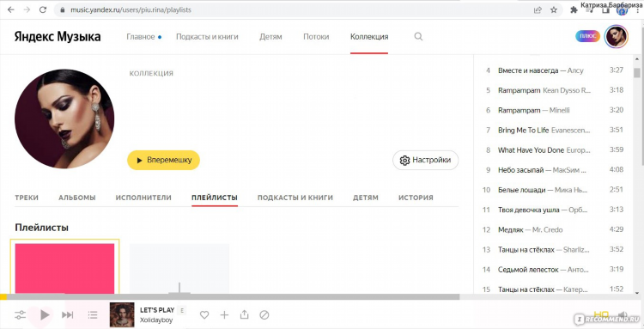Switch to ИСТОРИЯ tab
Viewport: 644px width, 329px height.
click(416, 198)
